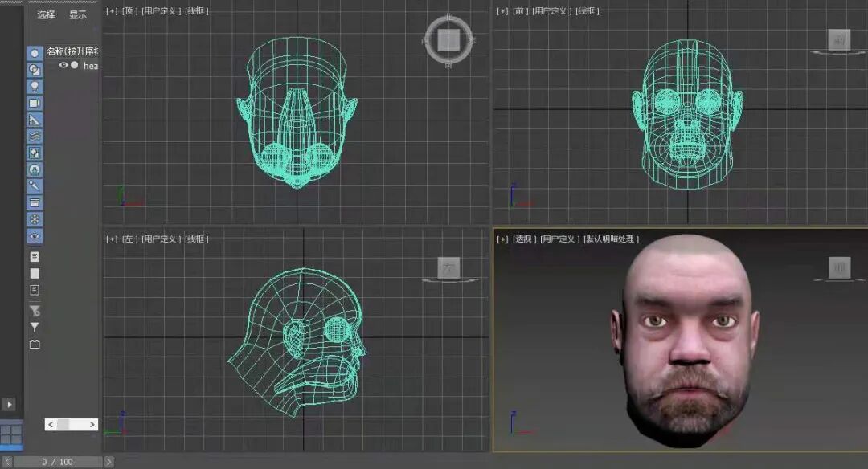Click scene explorer scrollbar left arrow
This screenshot has width=868, height=469.
(x=51, y=425)
